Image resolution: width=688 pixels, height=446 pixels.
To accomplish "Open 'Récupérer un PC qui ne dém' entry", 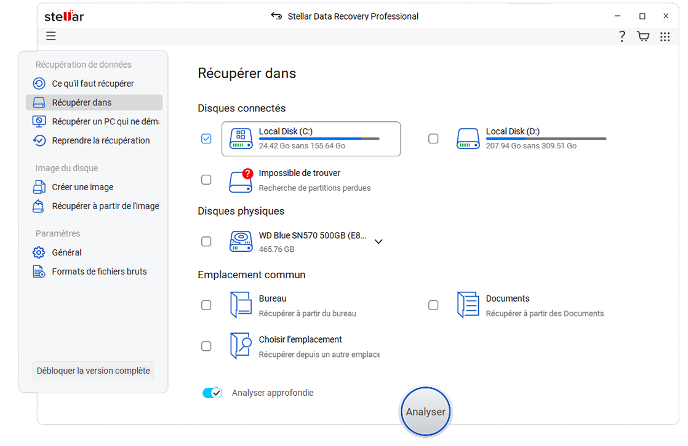I will [x=94, y=121].
